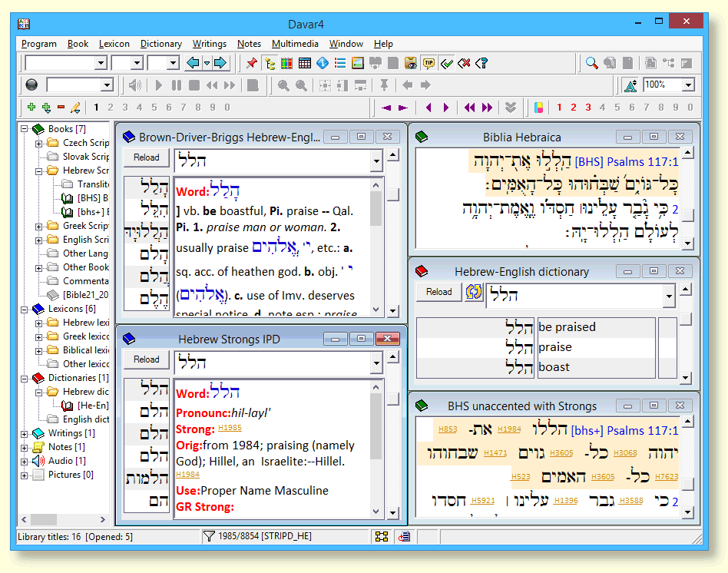Screen dimensions: 728x573
Task: Click the red X toolbar icon
Action: tap(464, 63)
